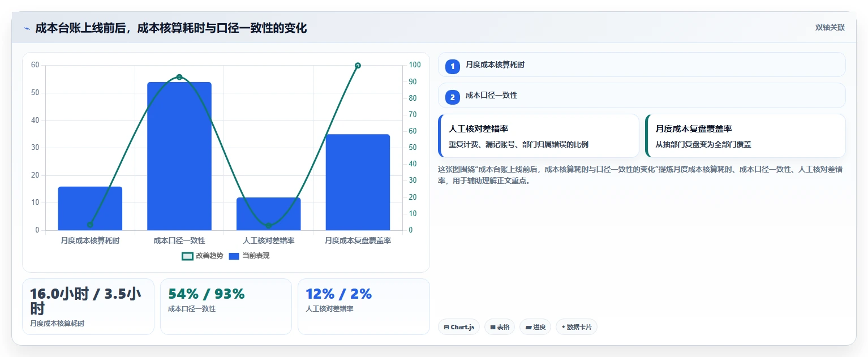Viewport: 868px width, 357px height.
Task: Click the 月度成本核算耗时 caption under 16.0小时
Action: click(57, 324)
